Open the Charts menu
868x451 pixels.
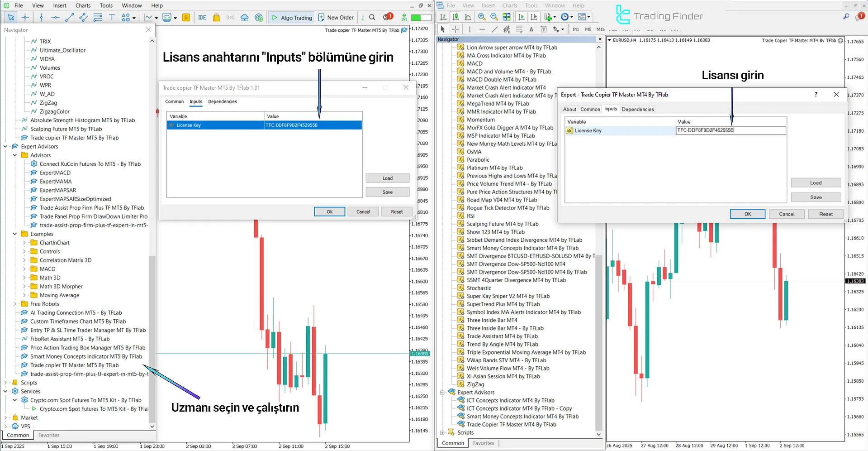tap(83, 5)
